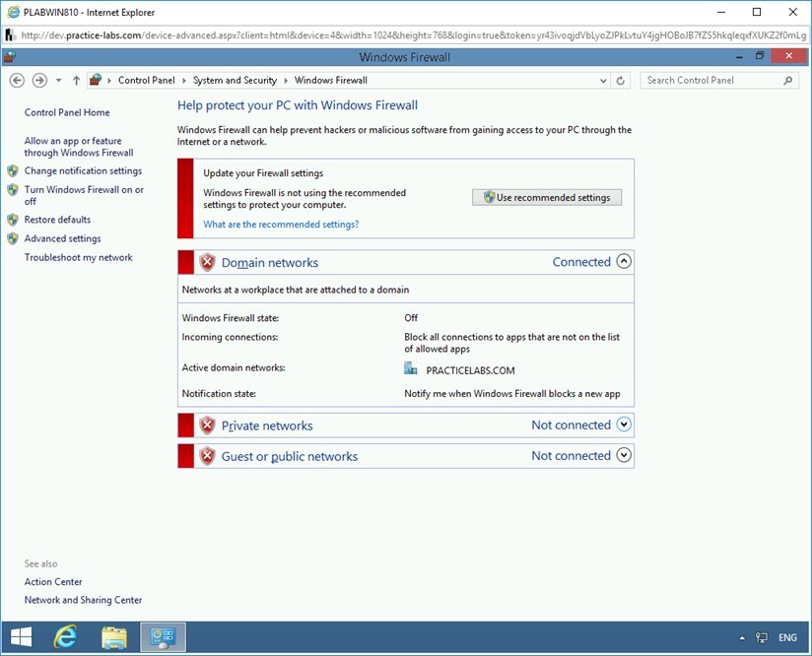Launch Internet Explorer from the taskbar

63,636
